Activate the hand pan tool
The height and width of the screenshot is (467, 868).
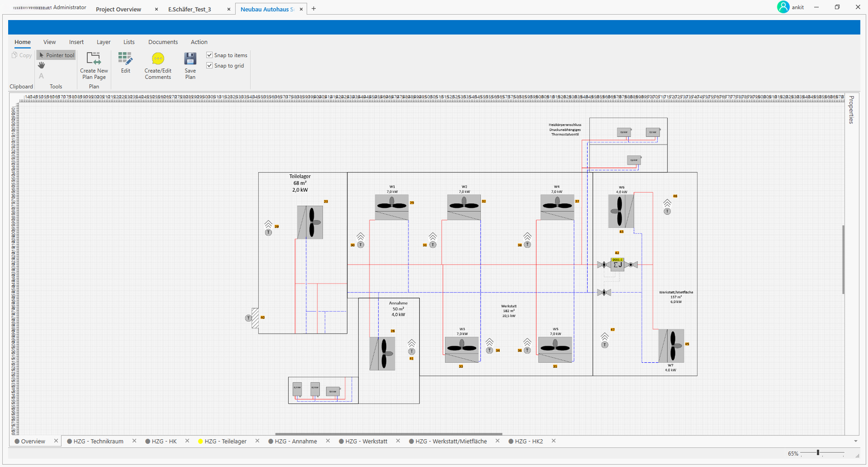tap(41, 65)
